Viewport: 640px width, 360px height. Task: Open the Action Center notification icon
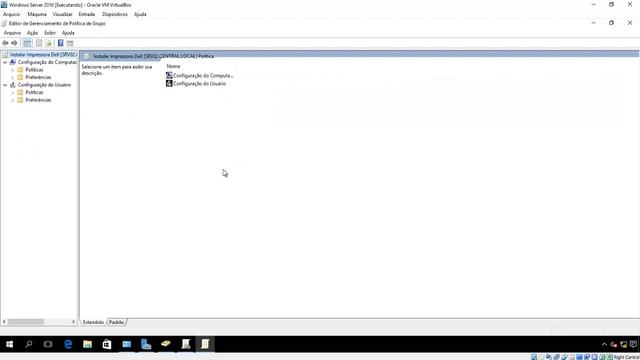633,344
